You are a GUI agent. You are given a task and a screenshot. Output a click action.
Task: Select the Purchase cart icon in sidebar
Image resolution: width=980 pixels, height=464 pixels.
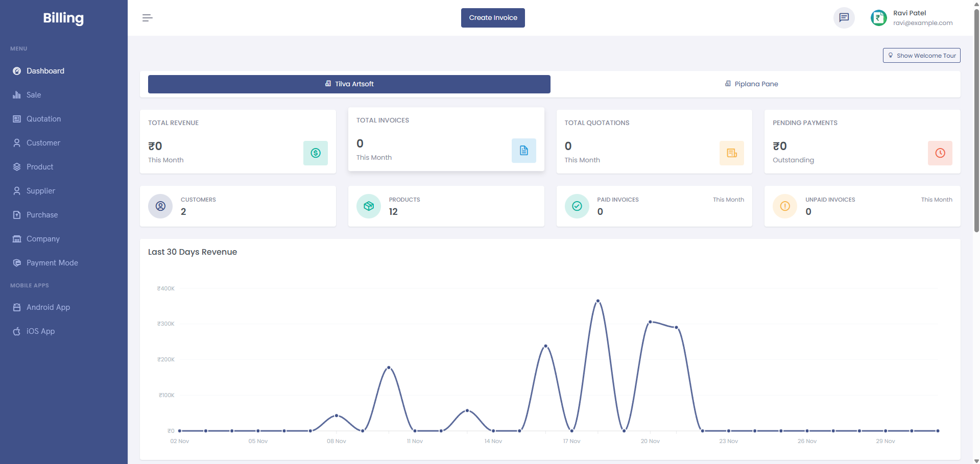17,215
